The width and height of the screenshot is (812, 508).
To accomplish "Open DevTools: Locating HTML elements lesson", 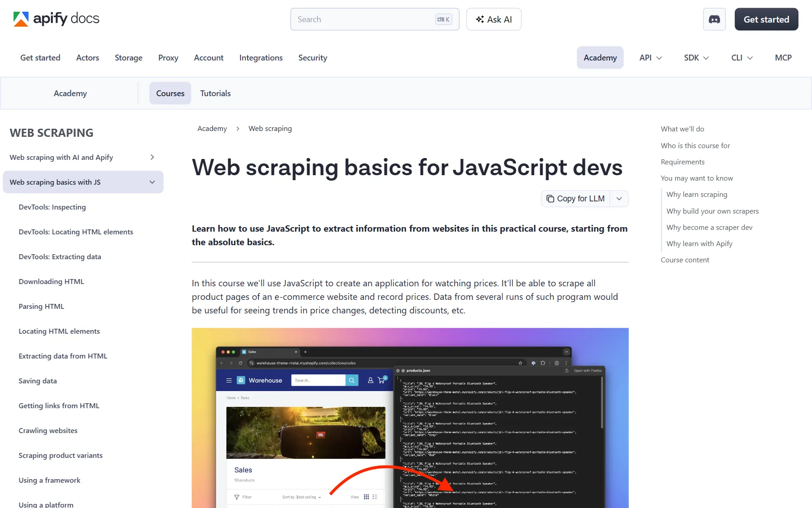I will tap(76, 232).
